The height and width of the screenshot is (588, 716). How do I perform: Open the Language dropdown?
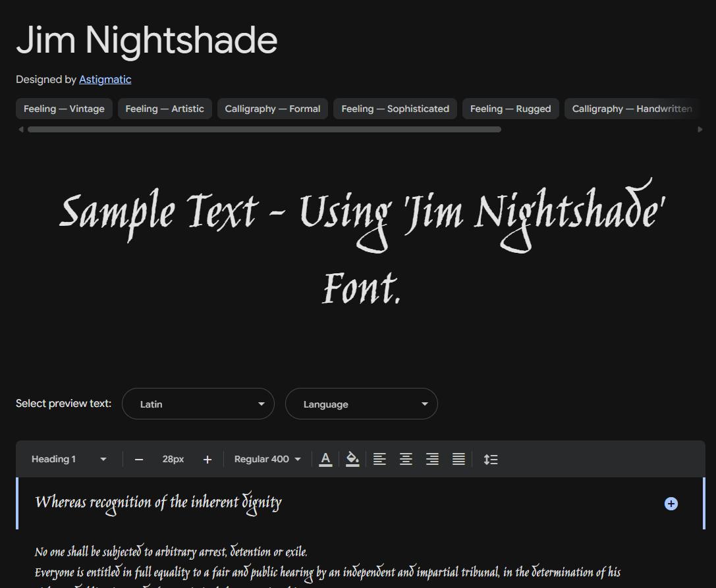362,404
